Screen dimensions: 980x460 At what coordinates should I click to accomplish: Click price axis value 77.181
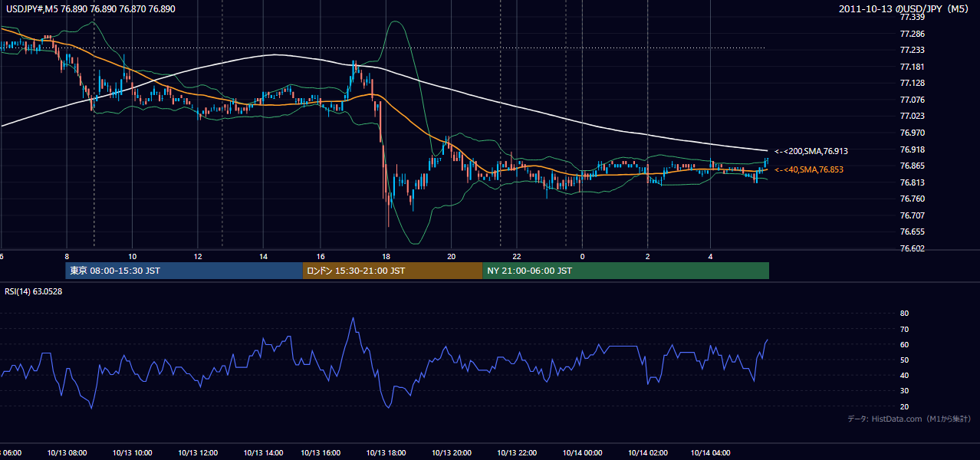tap(912, 67)
